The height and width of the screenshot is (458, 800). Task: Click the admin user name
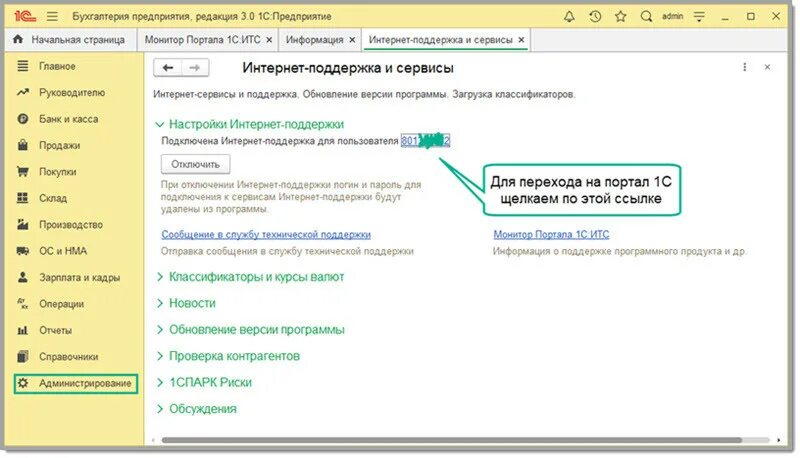tap(672, 16)
